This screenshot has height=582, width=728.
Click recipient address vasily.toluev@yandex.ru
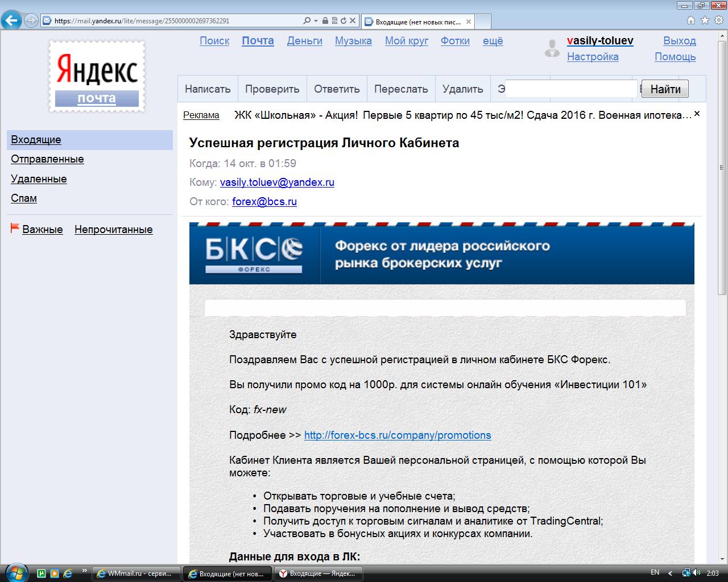coord(277,182)
